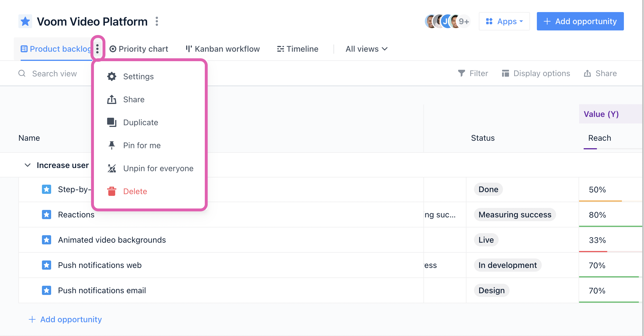Click star icon beside Animated video backgrounds
This screenshot has height=336, width=644.
tap(47, 240)
